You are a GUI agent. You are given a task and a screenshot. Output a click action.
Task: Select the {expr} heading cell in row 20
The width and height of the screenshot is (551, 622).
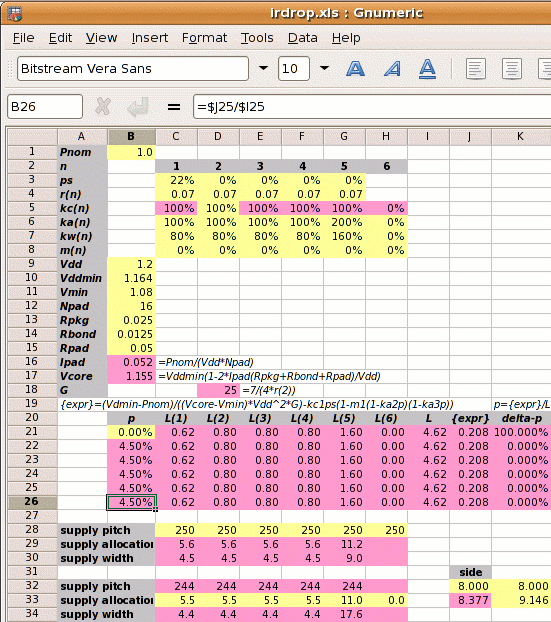470,418
